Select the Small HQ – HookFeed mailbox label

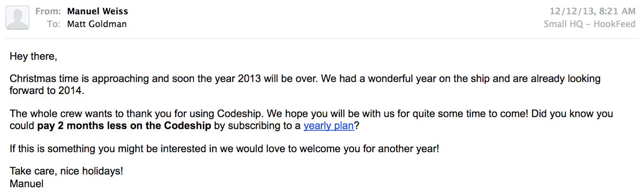point(589,24)
